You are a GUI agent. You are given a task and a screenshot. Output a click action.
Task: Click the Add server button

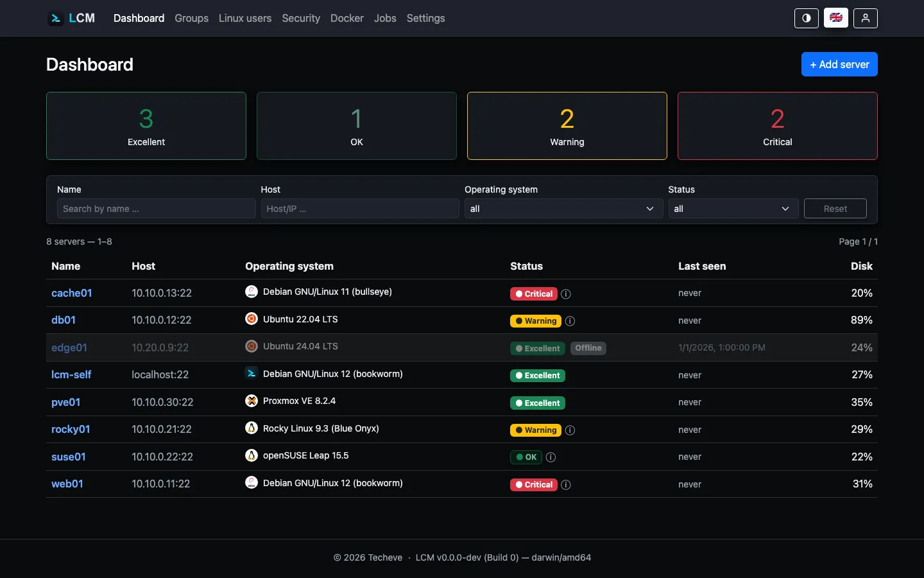[839, 64]
